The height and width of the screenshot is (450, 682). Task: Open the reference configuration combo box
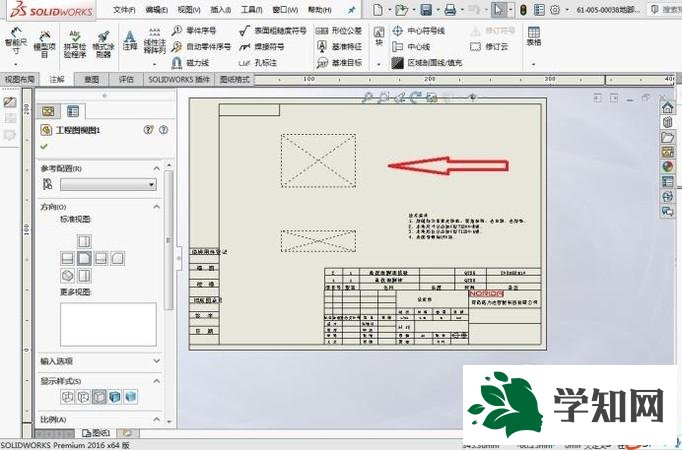pyautogui.click(x=108, y=185)
